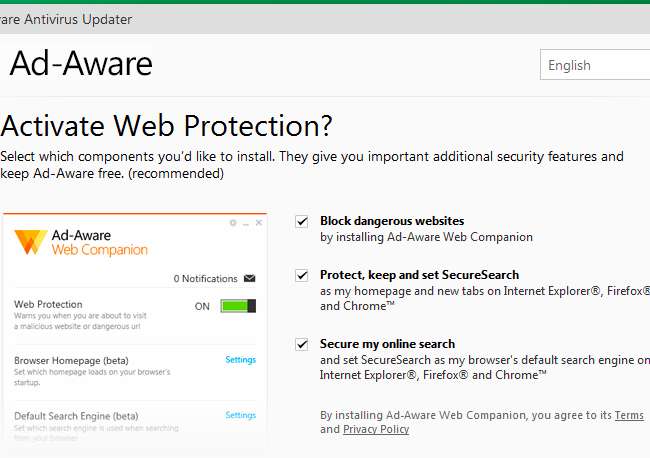
Task: Click the Browser Homepage (beta) label
Action: tap(71, 360)
